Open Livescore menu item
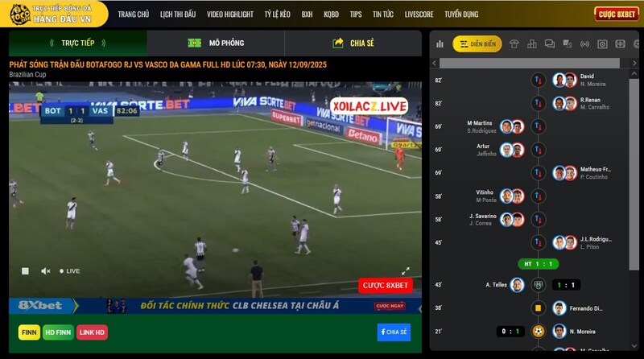The image size is (644, 359). pos(419,14)
